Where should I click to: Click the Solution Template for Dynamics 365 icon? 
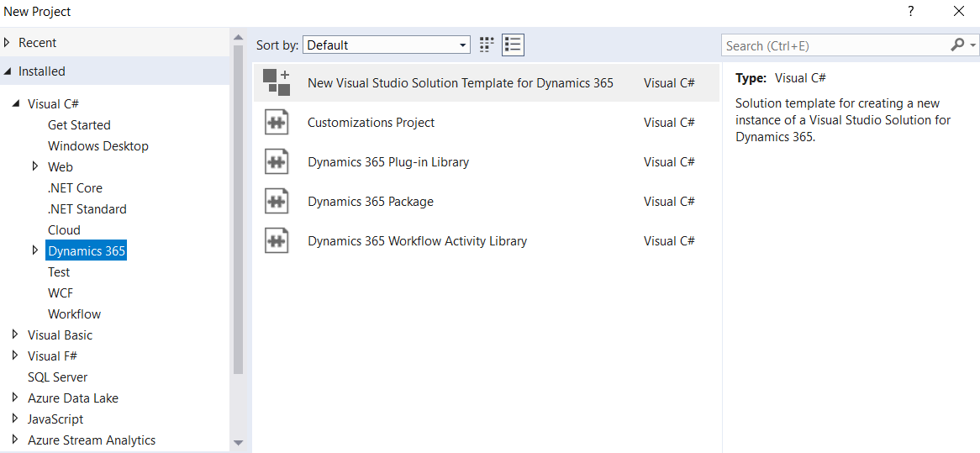click(x=277, y=82)
